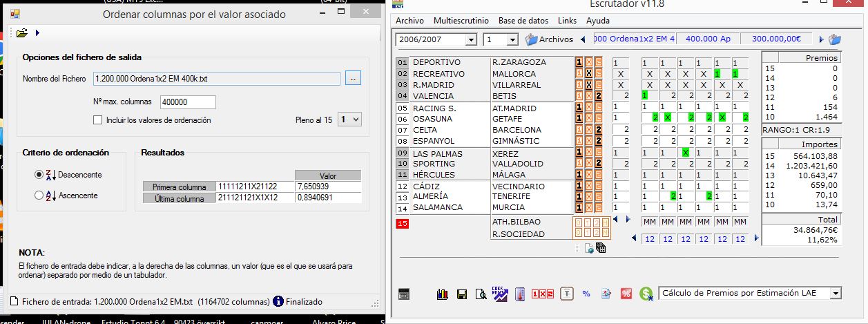The height and width of the screenshot is (324, 868).
Task: Click the dice grid icon below Pleno grid
Action: pos(601,248)
